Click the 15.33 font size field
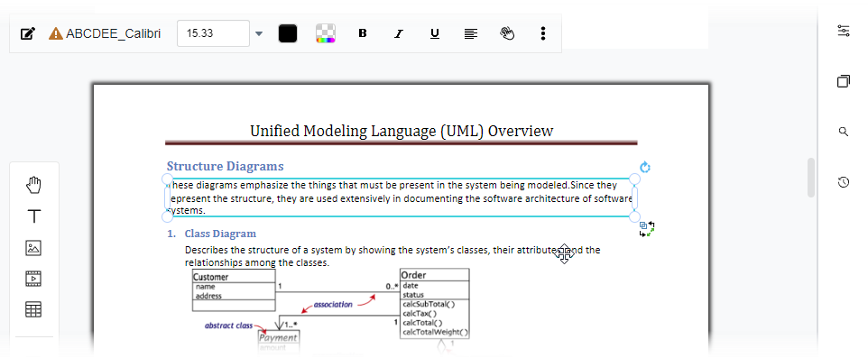This screenshot has height=358, width=868. (x=213, y=33)
